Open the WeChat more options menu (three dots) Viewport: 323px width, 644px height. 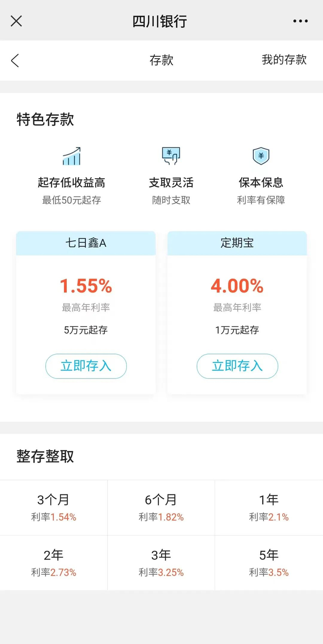point(300,21)
